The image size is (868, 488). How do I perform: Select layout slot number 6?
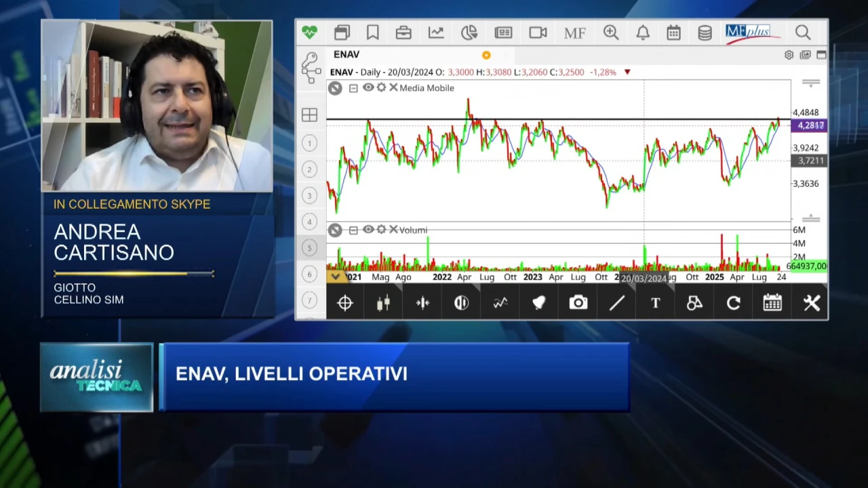(x=309, y=274)
